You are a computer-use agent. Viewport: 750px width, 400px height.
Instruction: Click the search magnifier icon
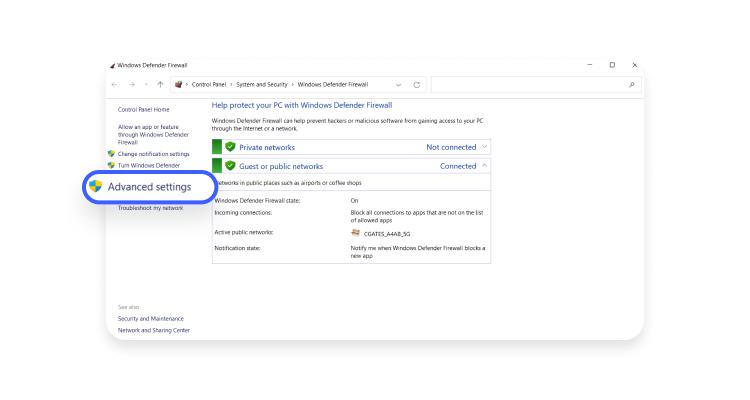(x=631, y=85)
